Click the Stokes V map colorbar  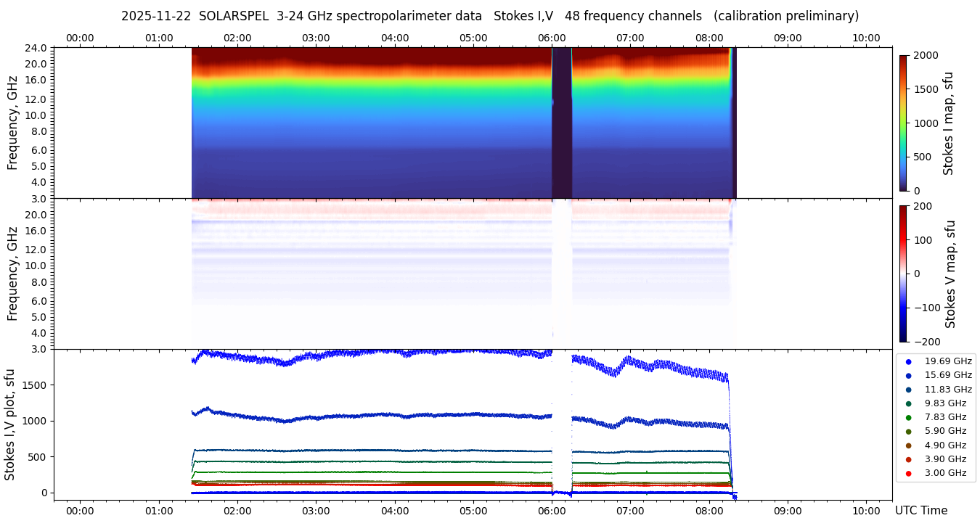click(903, 274)
